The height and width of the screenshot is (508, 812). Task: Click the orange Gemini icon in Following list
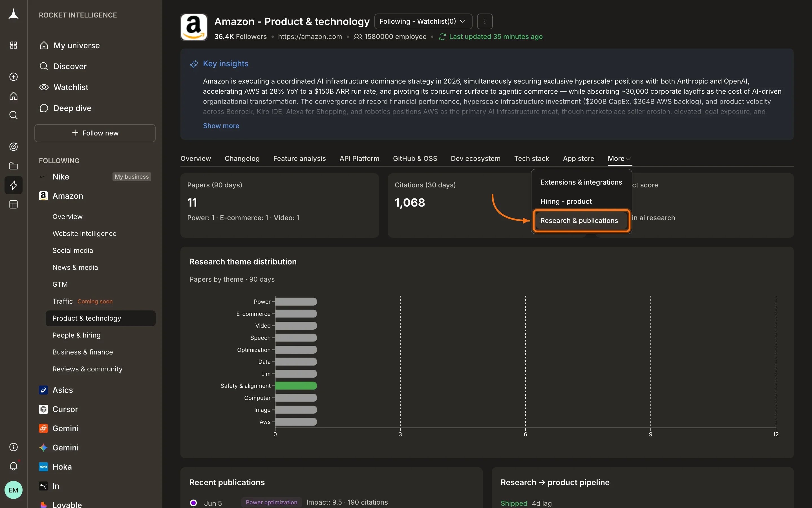pos(43,428)
